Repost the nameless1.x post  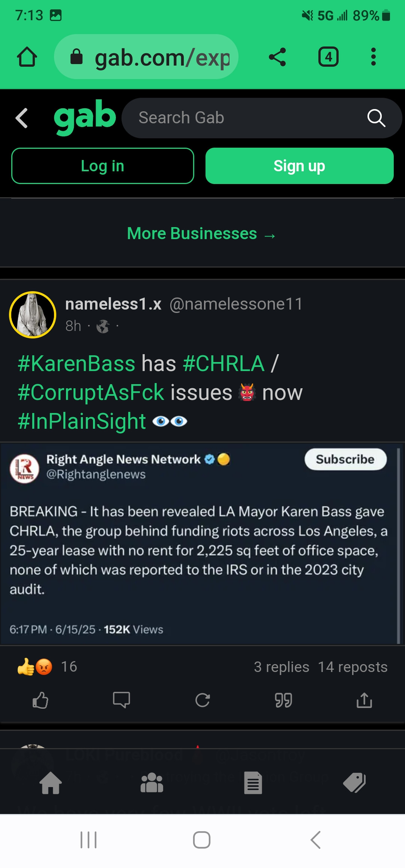202,700
